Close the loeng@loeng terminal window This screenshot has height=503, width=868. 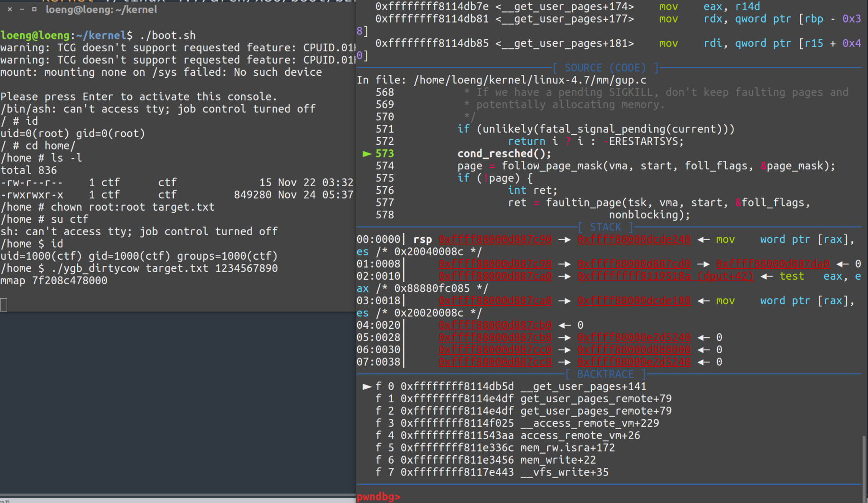point(10,9)
